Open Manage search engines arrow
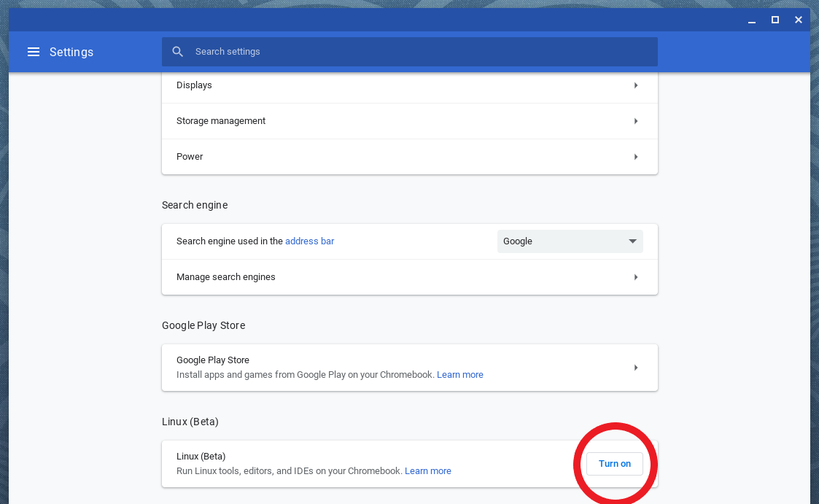This screenshot has height=504, width=819. 636,277
